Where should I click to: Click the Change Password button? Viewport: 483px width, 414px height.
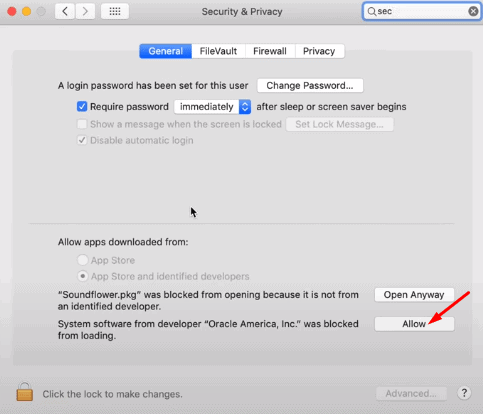[310, 86]
